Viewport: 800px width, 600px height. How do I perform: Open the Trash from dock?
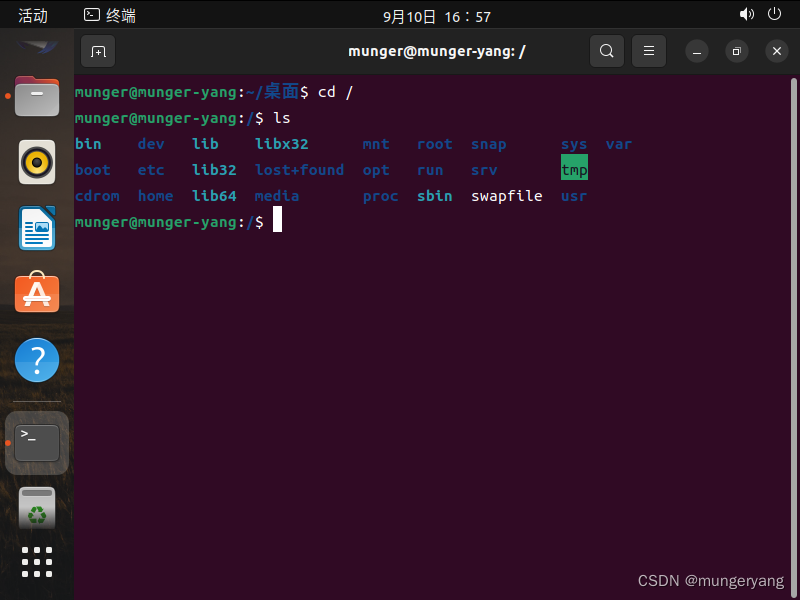pyautogui.click(x=37, y=508)
